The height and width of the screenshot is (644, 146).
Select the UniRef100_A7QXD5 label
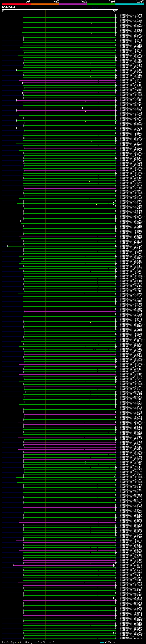[131, 374]
